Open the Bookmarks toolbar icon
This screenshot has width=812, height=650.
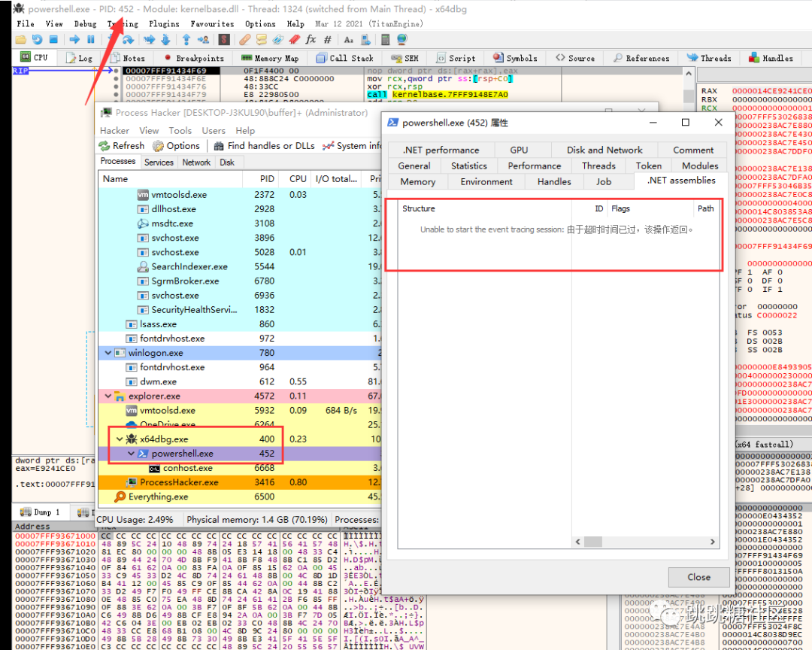(x=295, y=39)
